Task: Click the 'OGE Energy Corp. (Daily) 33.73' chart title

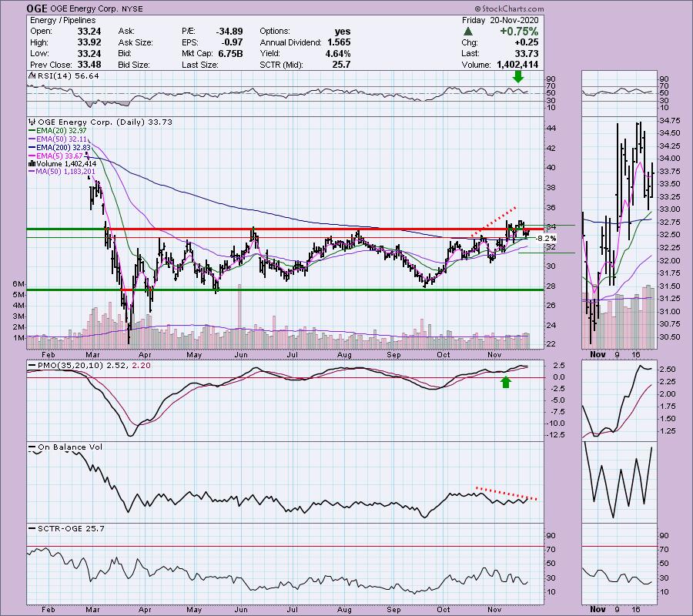Action: pos(105,122)
